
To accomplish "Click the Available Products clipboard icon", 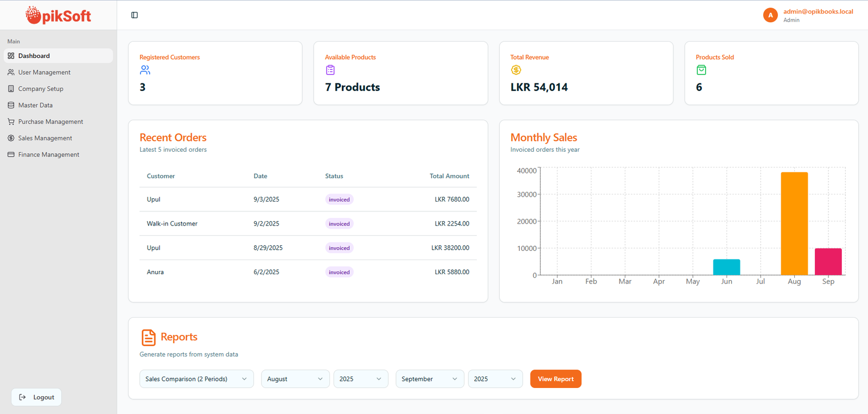I will point(330,70).
